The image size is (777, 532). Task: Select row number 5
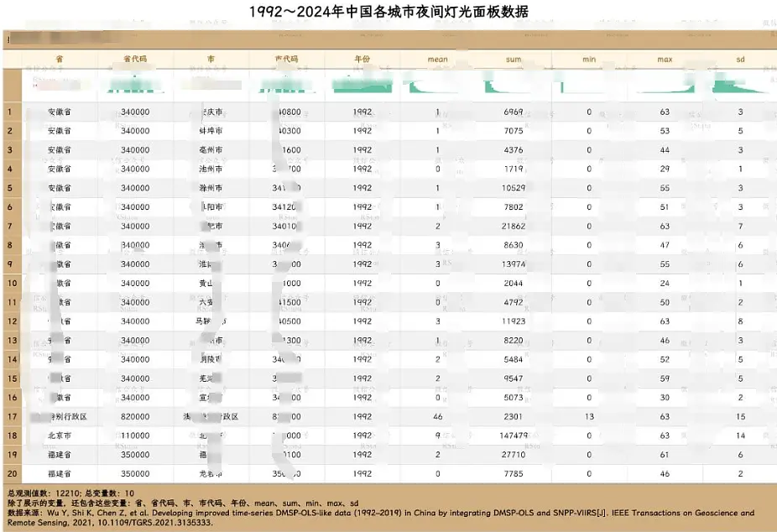tap(9, 188)
